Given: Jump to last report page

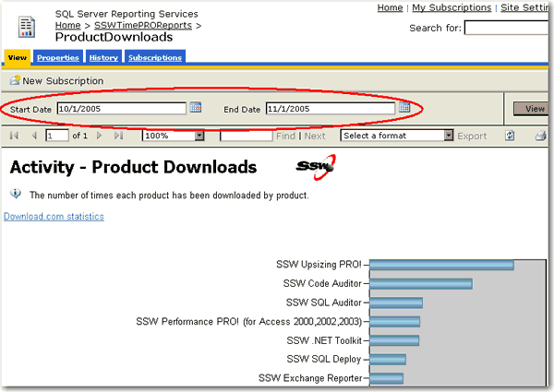Looking at the screenshot, I should (118, 136).
